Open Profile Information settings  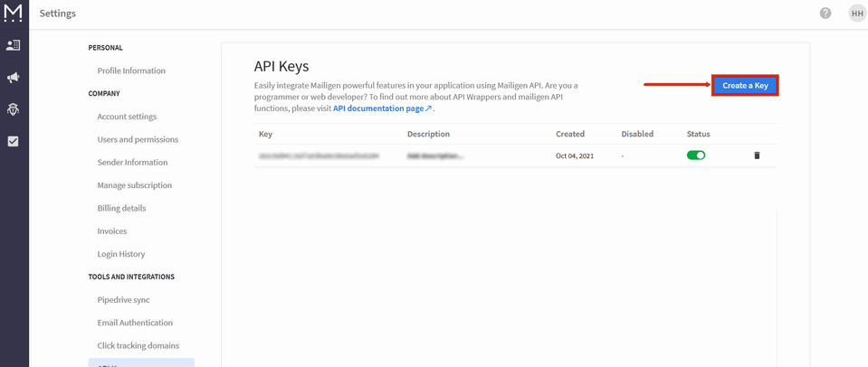[x=131, y=71]
